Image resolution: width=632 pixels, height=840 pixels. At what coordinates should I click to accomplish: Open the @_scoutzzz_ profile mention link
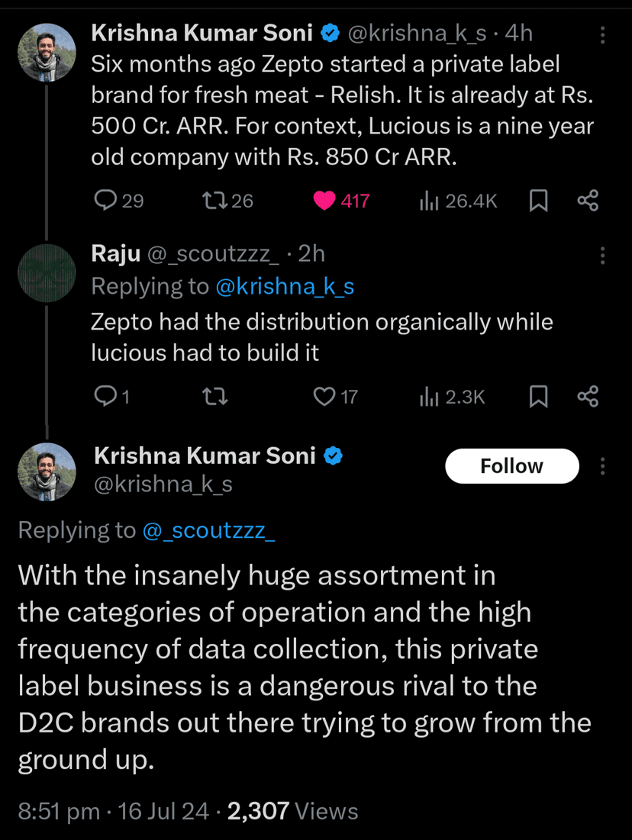(208, 530)
